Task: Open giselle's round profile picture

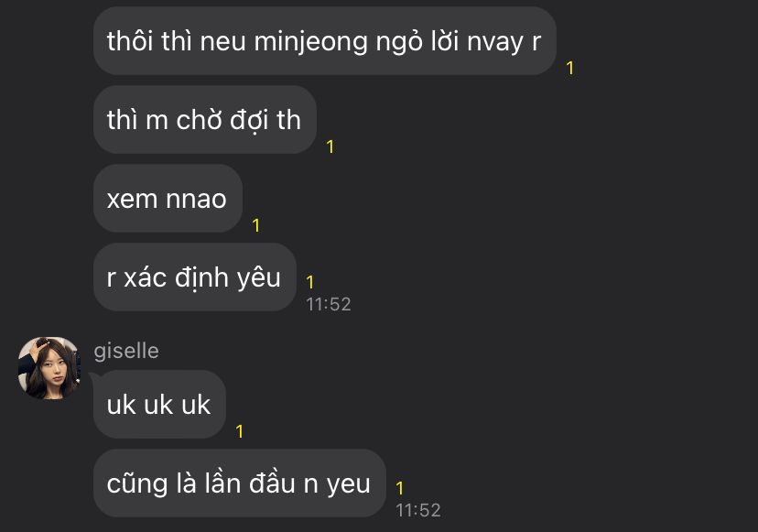Action: click(49, 368)
